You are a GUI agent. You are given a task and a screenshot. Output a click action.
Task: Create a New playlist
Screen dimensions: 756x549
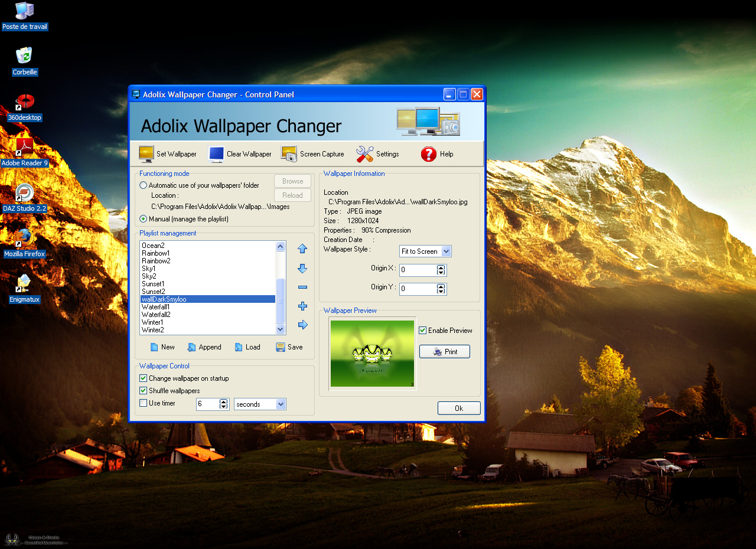pyautogui.click(x=162, y=347)
